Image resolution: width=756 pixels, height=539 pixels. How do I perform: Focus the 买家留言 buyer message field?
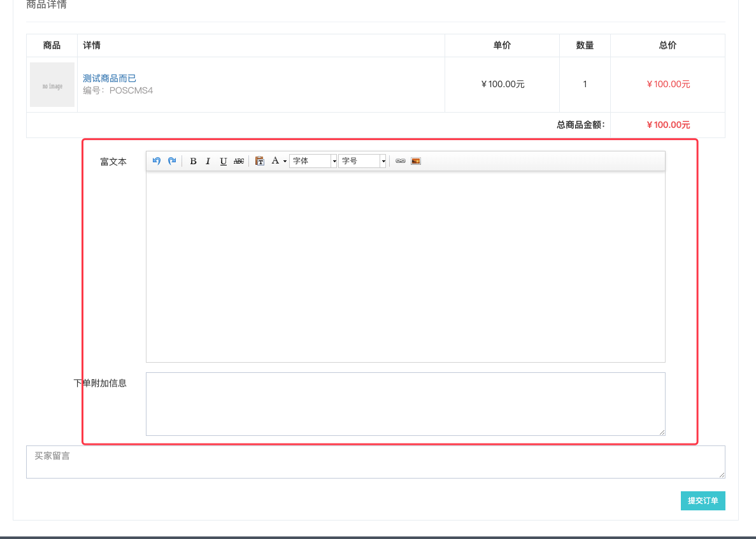click(376, 462)
